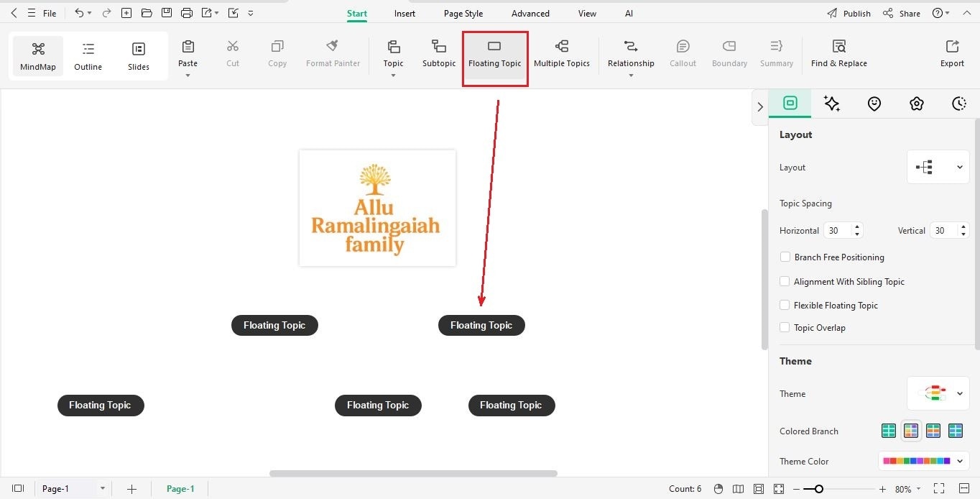980x499 pixels.
Task: Open the Advanced tab
Action: 530,13
